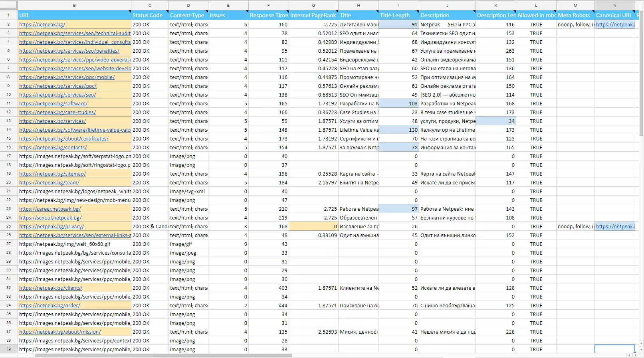Viewport: 644px width, 358px height.
Task: Open the about/certificates link
Action: 64,139
